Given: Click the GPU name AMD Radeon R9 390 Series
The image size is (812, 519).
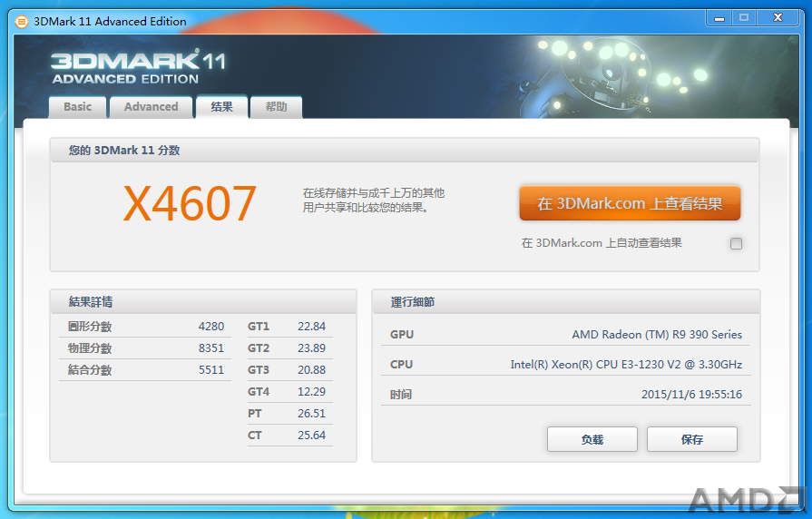Looking at the screenshot, I should coord(657,335).
